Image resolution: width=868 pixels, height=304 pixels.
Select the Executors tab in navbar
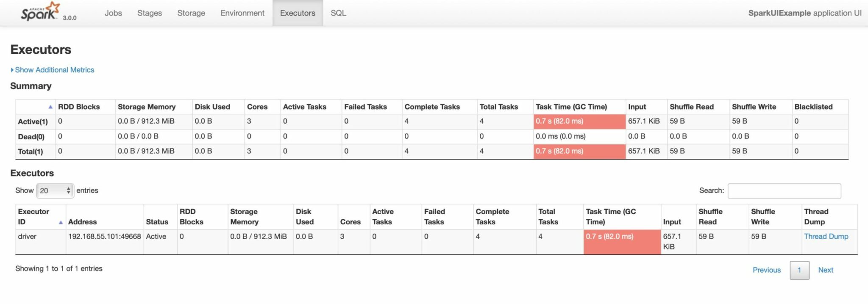click(x=298, y=13)
